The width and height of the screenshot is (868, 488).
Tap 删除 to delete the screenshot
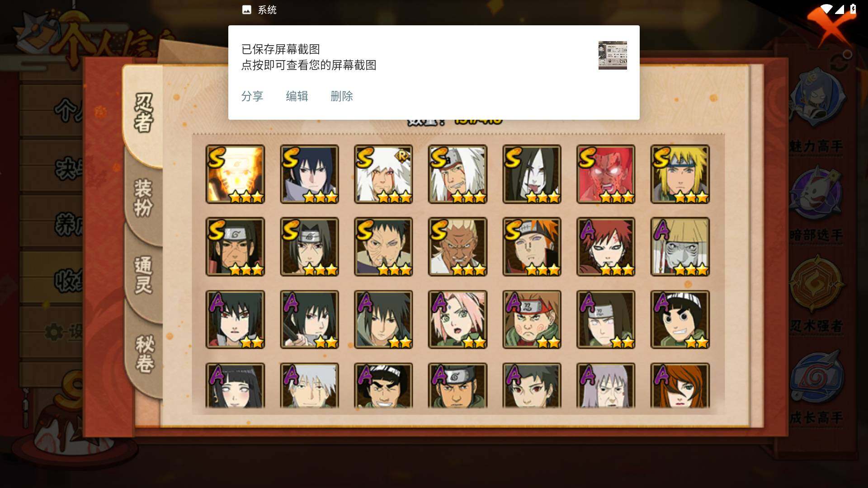[342, 96]
